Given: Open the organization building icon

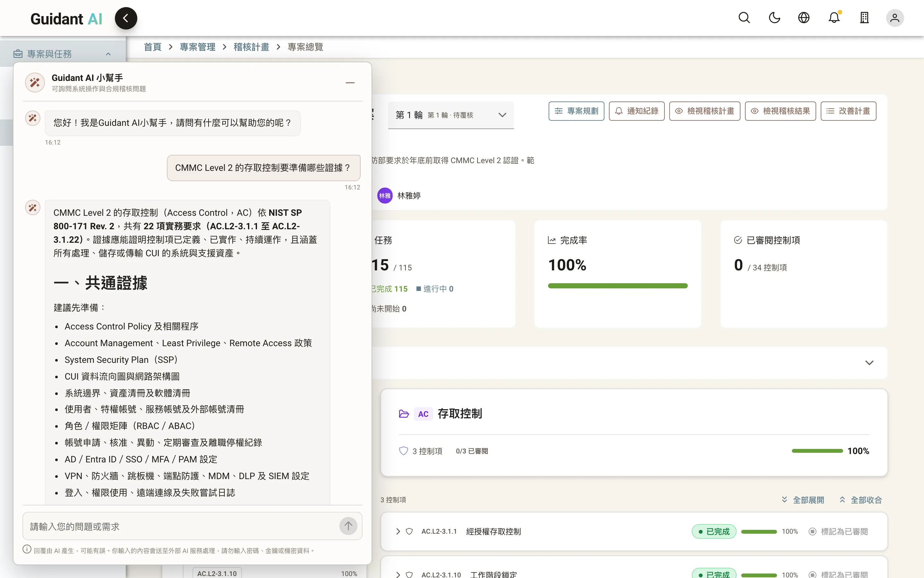Looking at the screenshot, I should (x=864, y=18).
